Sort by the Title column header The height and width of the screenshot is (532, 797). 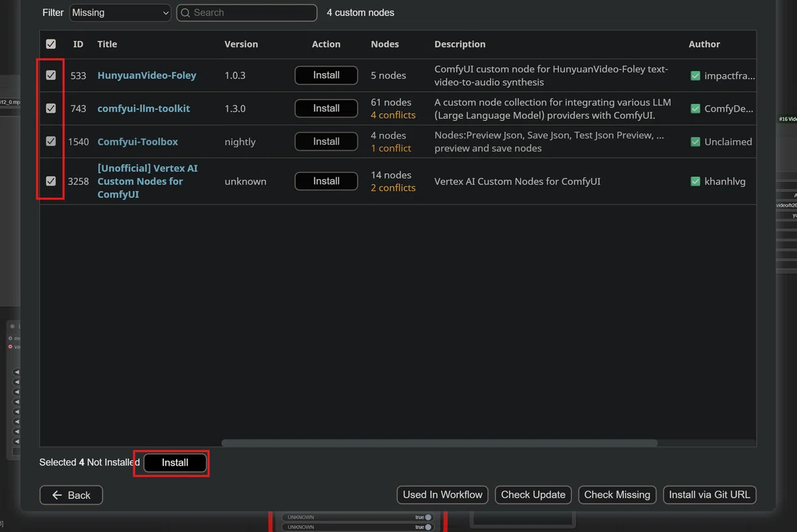107,44
